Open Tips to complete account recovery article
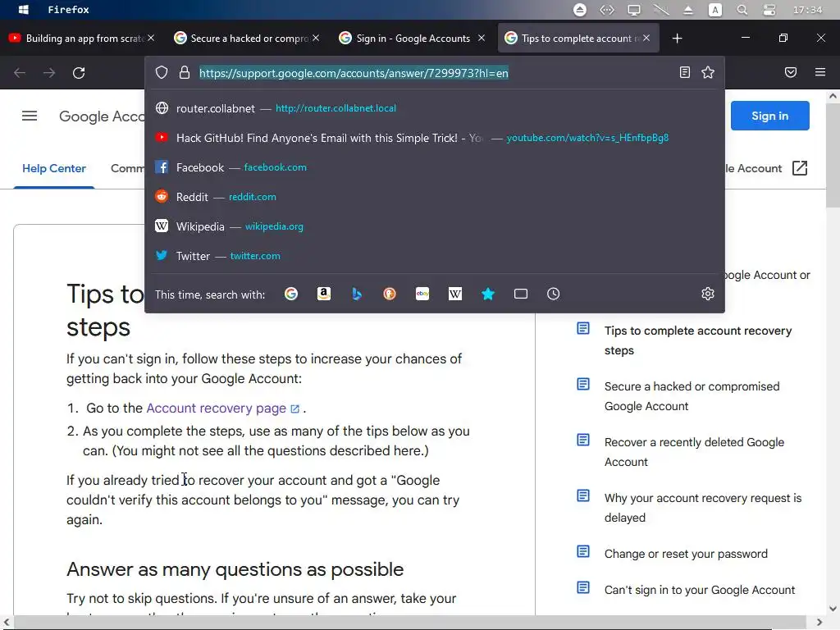The width and height of the screenshot is (840, 630). click(x=697, y=340)
